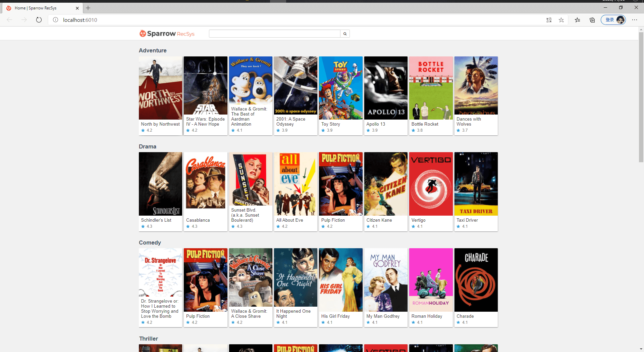Viewport: 644px width, 352px height.
Task: Open the Collections icon
Action: click(x=592, y=20)
